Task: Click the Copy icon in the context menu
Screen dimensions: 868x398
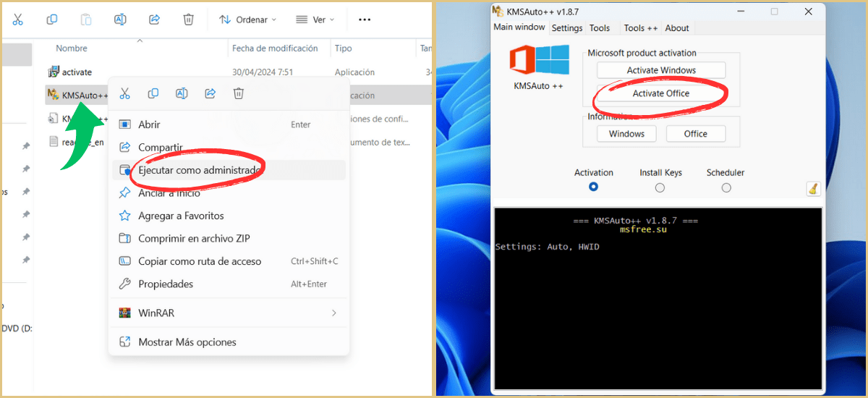Action: coord(153,93)
